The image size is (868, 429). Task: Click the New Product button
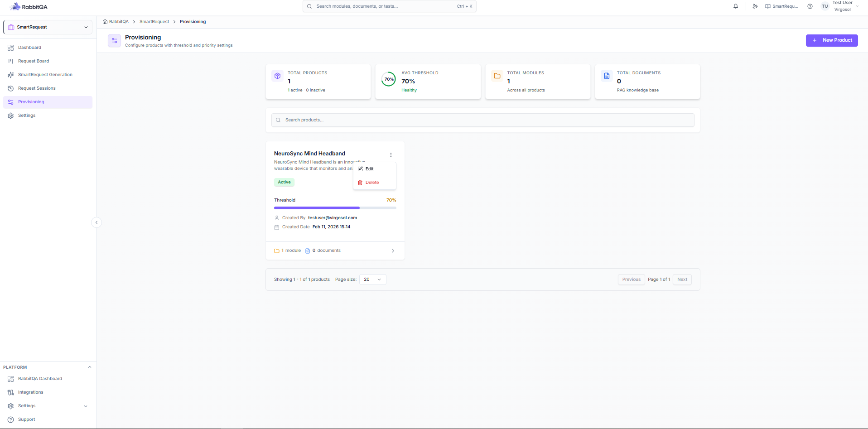click(832, 40)
